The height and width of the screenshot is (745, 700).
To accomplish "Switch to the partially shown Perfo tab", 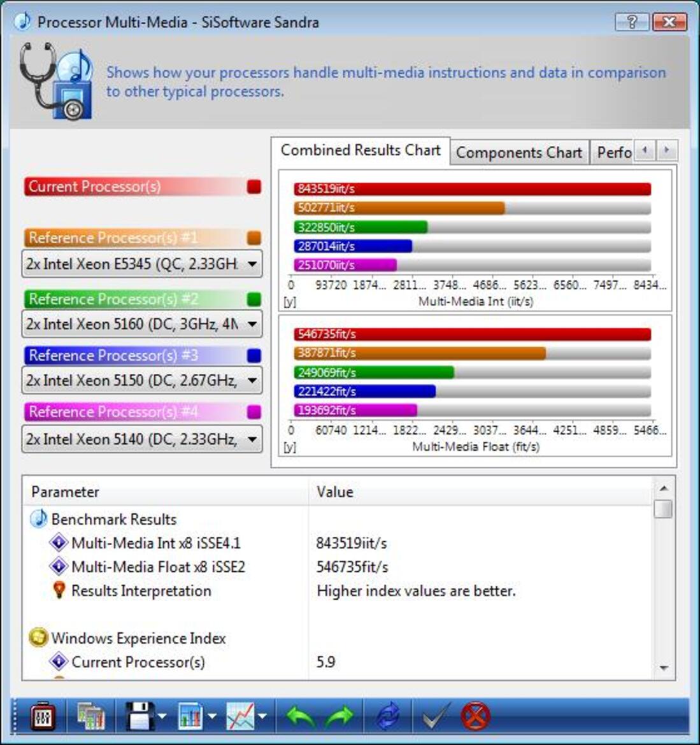I will click(x=613, y=153).
